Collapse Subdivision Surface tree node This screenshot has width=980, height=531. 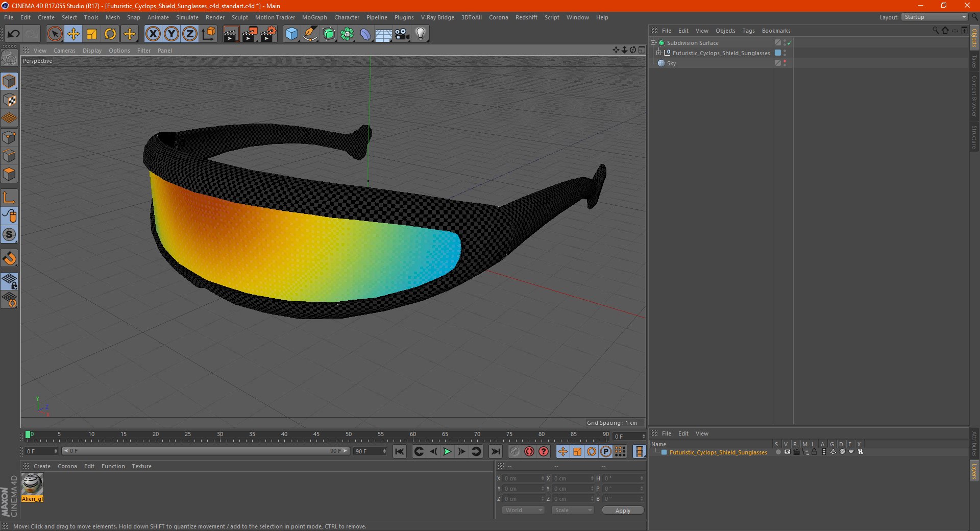(x=653, y=42)
